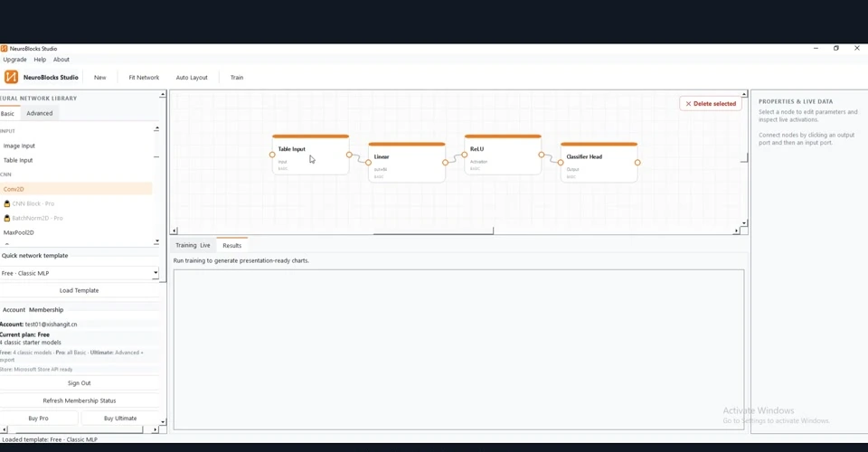Screen dimensions: 868x452
Task: Select Conv2D in the library list
Action: [76, 189]
